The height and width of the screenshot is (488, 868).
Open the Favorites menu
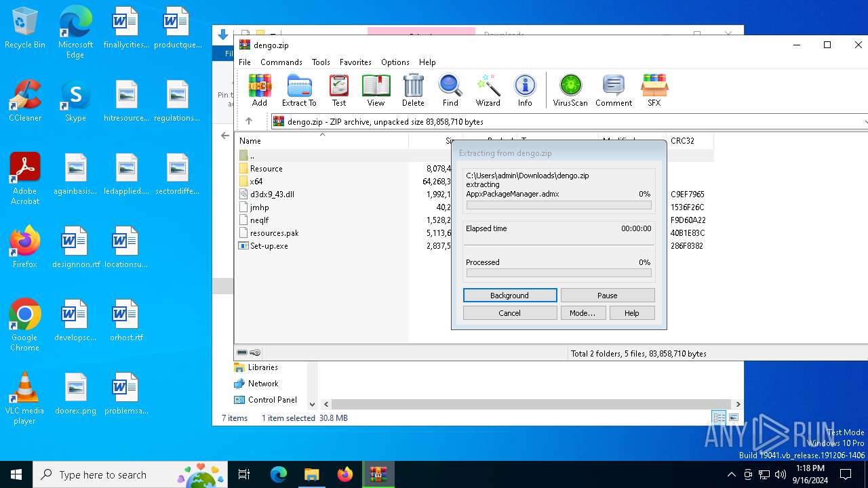click(355, 62)
